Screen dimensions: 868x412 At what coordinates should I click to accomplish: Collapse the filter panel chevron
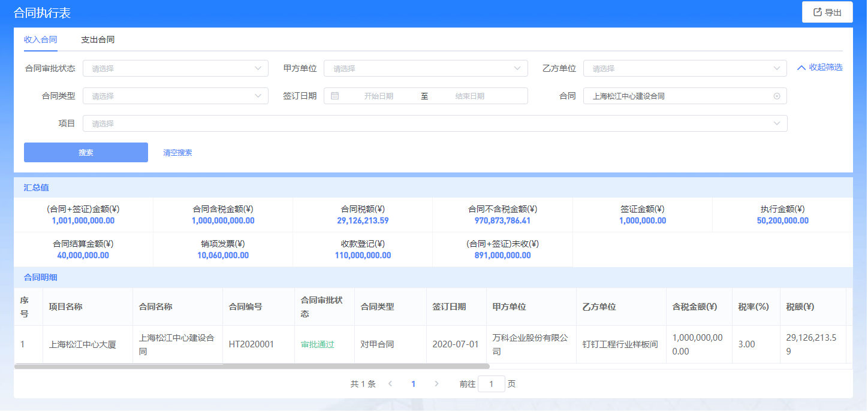point(801,68)
